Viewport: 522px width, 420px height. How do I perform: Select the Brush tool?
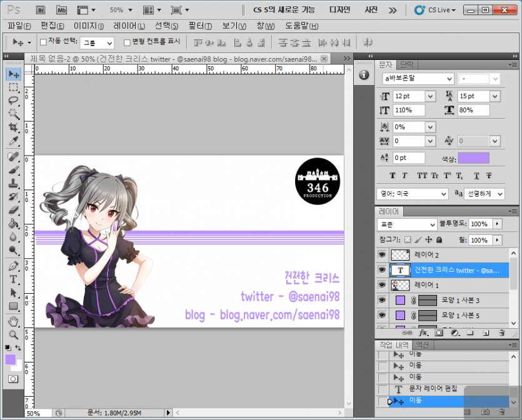tap(13, 170)
